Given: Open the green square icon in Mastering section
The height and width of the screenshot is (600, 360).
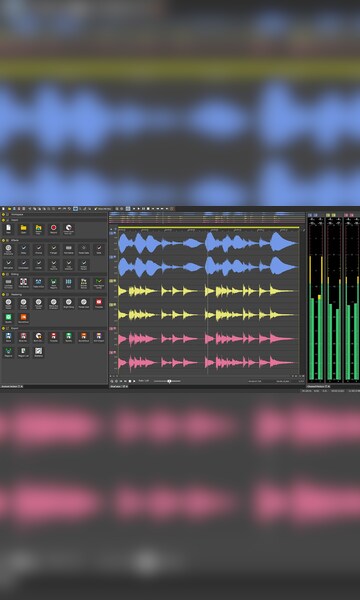Looking at the screenshot, I should point(8,318).
